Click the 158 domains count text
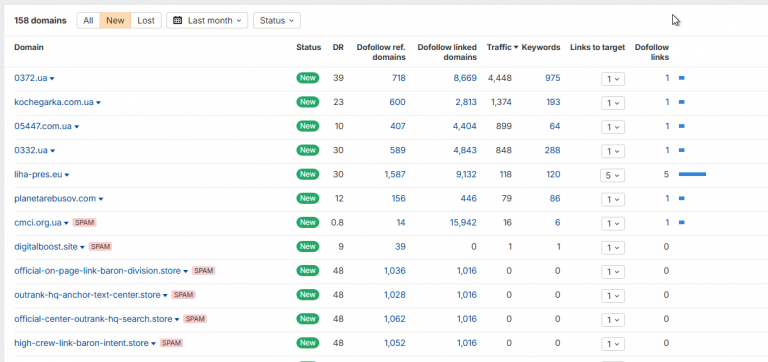 (40, 21)
